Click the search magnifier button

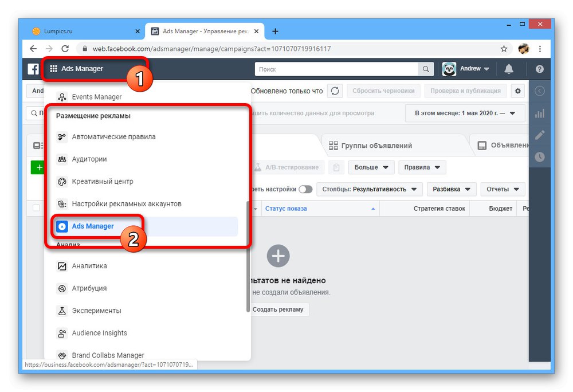[x=426, y=69]
